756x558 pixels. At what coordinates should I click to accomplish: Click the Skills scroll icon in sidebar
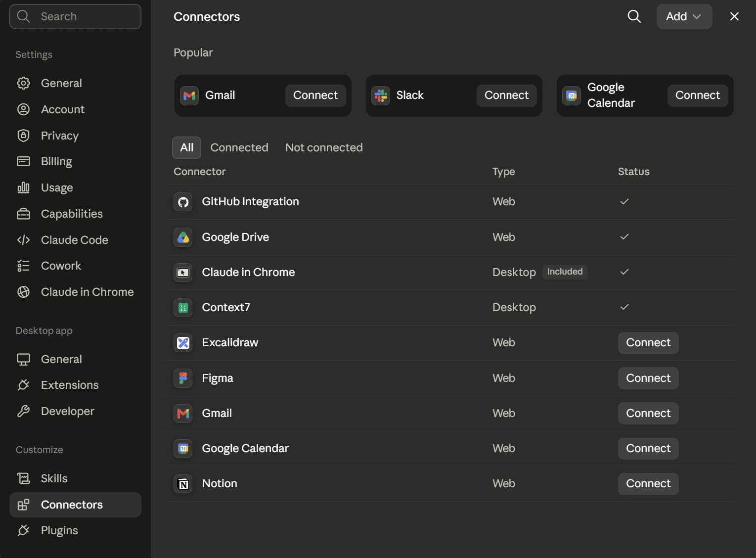pos(23,478)
